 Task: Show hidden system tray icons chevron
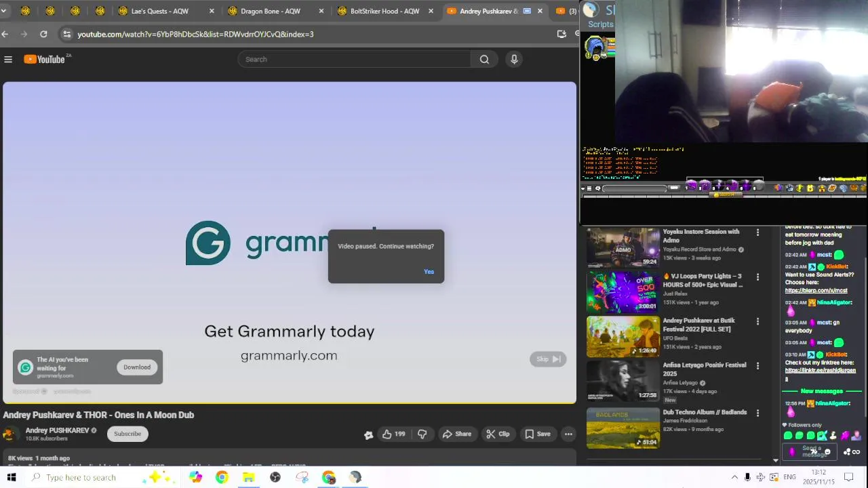[x=734, y=477]
